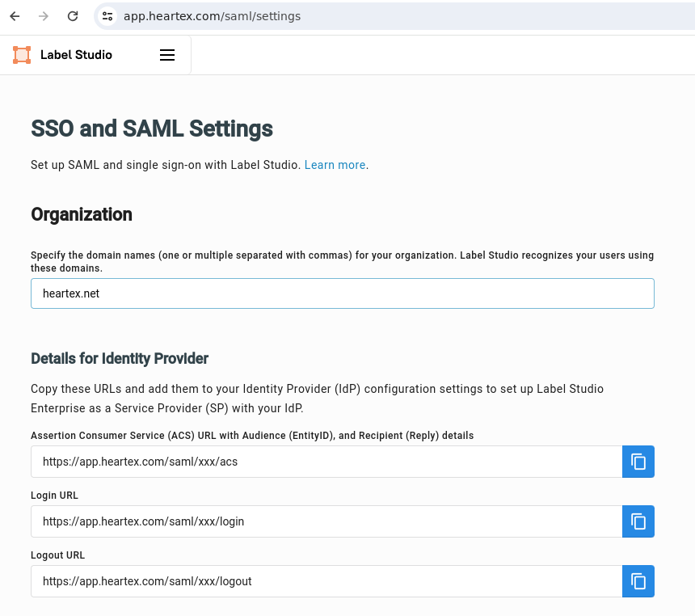Open the Learn more link
Image resolution: width=695 pixels, height=616 pixels.
pyautogui.click(x=335, y=165)
